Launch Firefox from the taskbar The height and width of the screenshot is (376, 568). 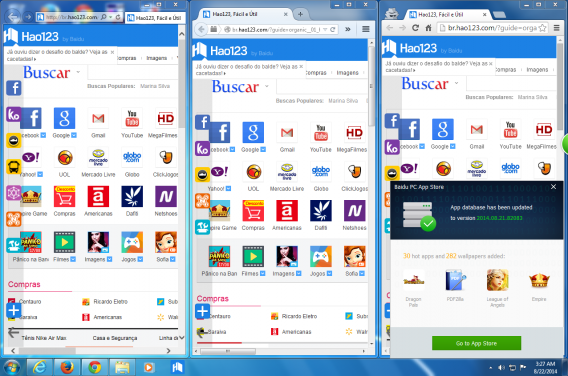click(67, 367)
